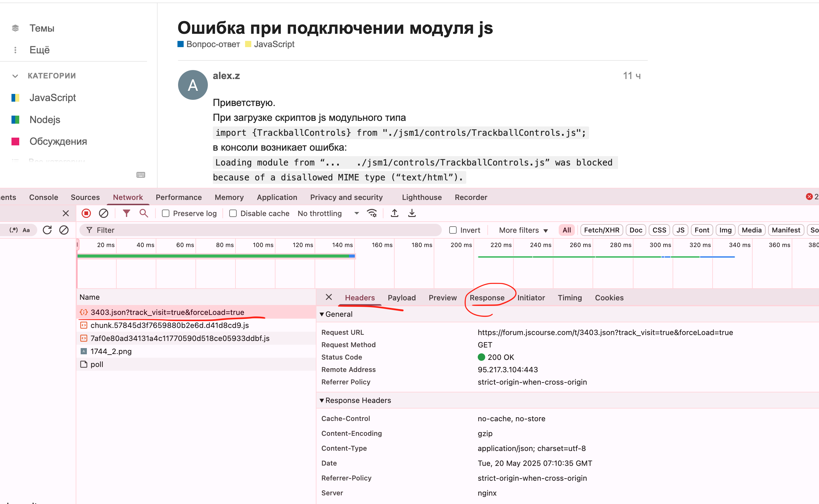
Task: Click alex.z avatar
Action: (193, 85)
